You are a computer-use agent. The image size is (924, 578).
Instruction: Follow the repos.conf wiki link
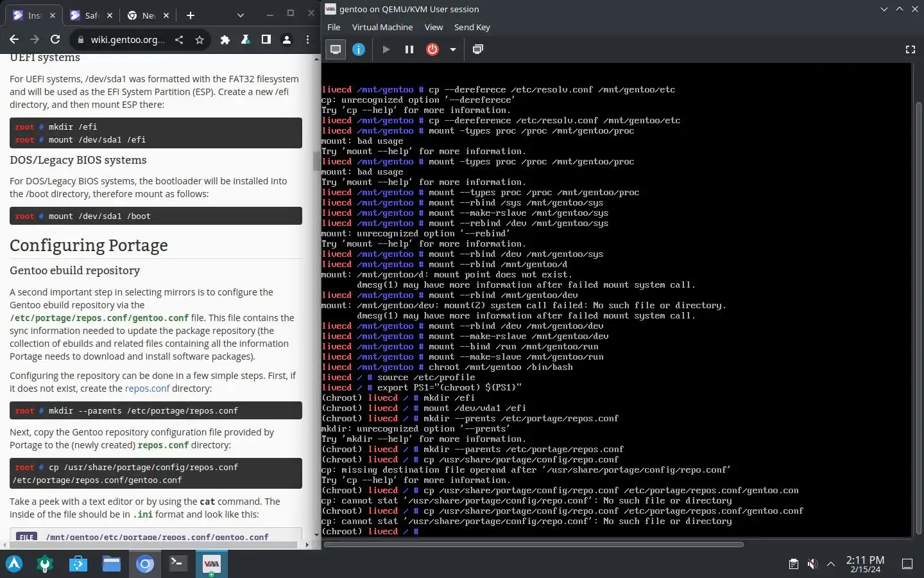[147, 389]
